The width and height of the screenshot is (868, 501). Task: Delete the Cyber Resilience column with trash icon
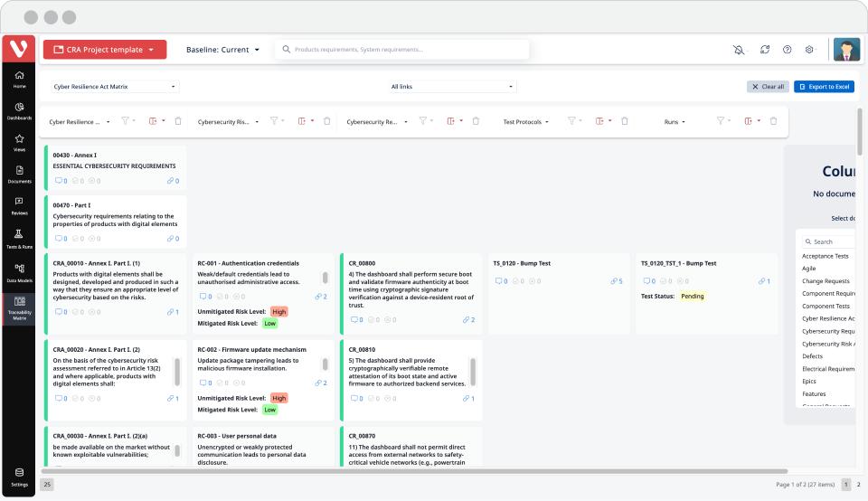pos(178,120)
